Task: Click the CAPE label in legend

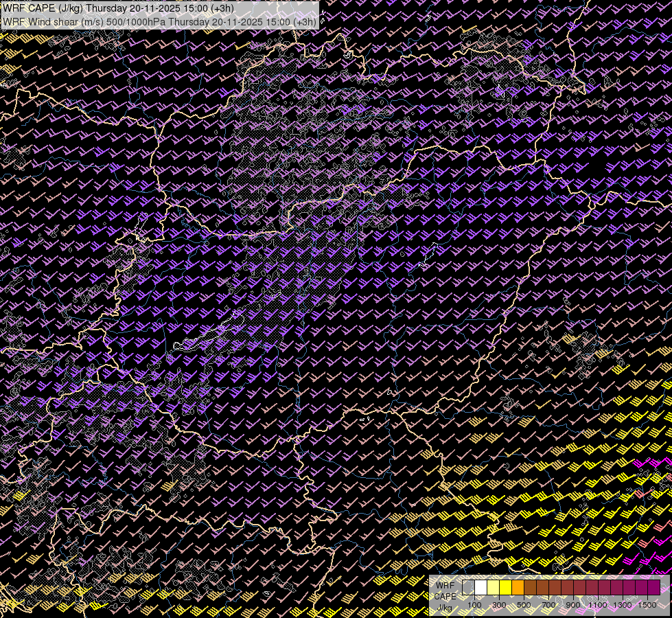Action: pyautogui.click(x=445, y=597)
